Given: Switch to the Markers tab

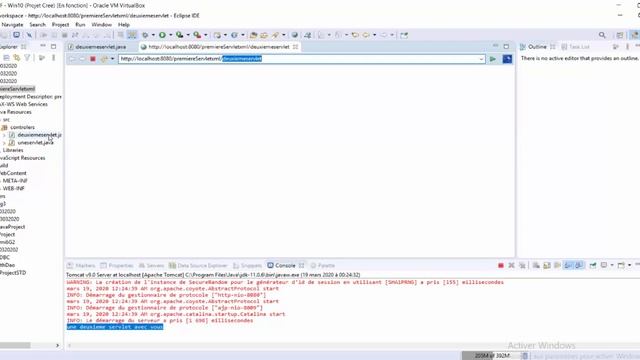Looking at the screenshot, I should click(x=81, y=265).
